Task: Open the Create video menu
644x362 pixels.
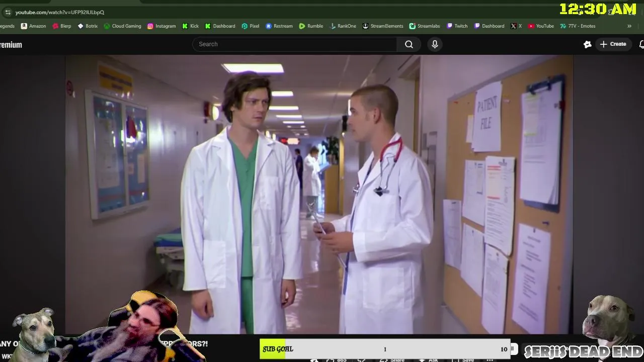Action: point(613,44)
